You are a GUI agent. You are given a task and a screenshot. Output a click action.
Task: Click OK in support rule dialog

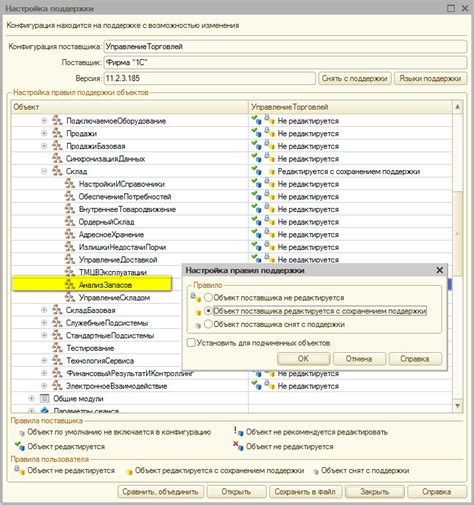pyautogui.click(x=303, y=359)
